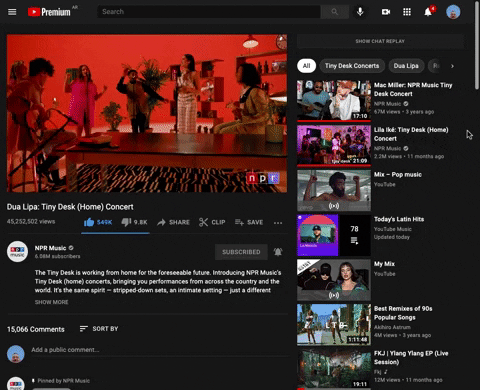480x390 pixels.
Task: Select the Dua Lipa filter chip
Action: coord(406,66)
